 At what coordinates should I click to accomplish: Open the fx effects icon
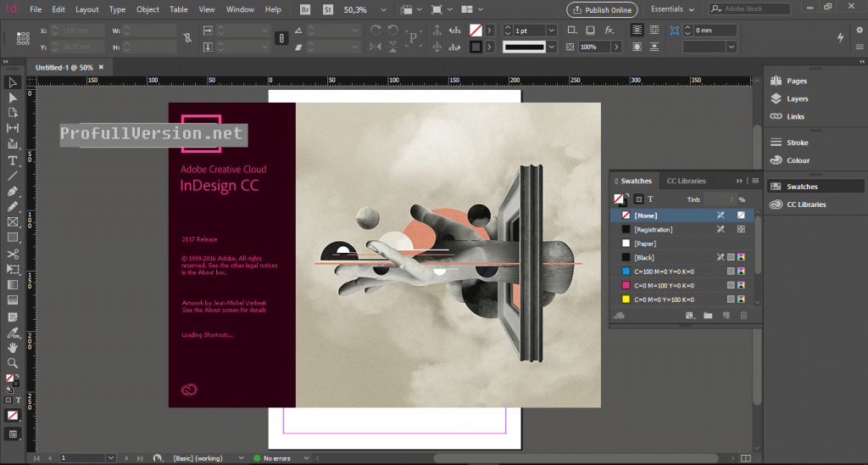click(x=609, y=30)
